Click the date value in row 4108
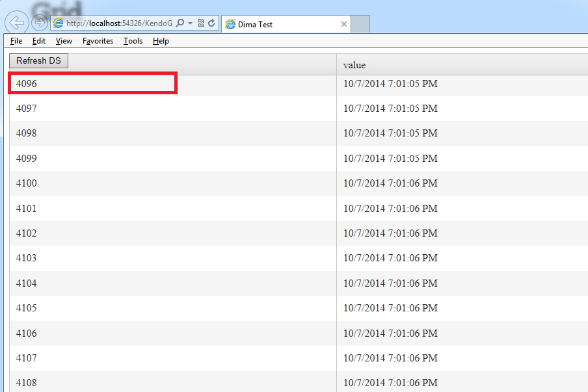The image size is (588, 392). point(390,383)
